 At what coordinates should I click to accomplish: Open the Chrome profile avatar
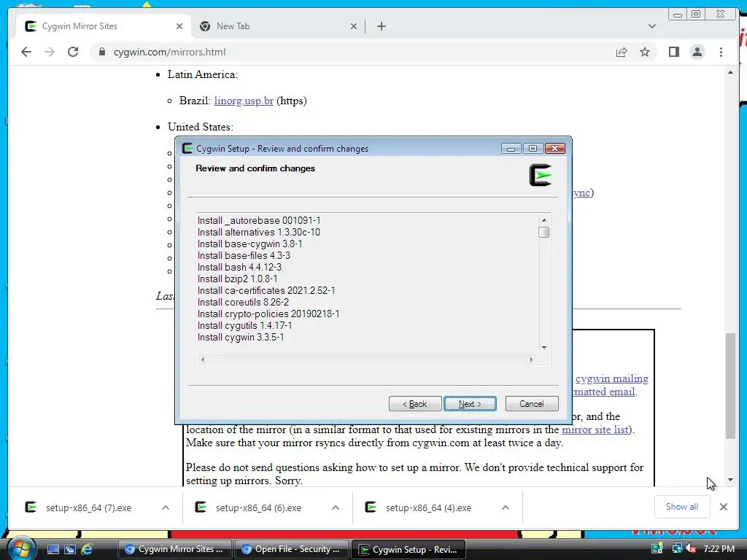click(697, 52)
